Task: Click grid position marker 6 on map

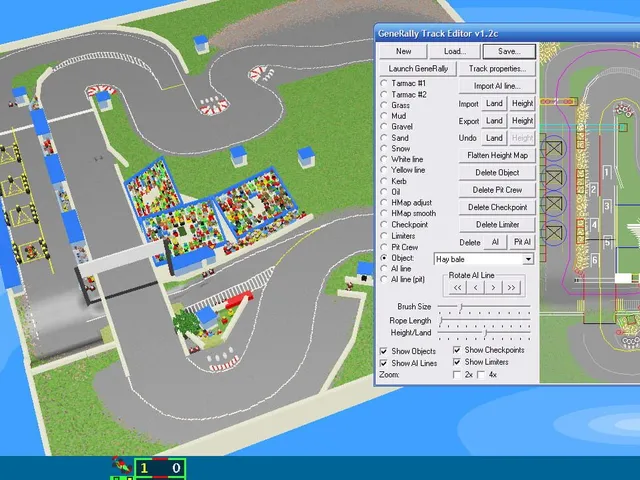Action: tap(595, 260)
